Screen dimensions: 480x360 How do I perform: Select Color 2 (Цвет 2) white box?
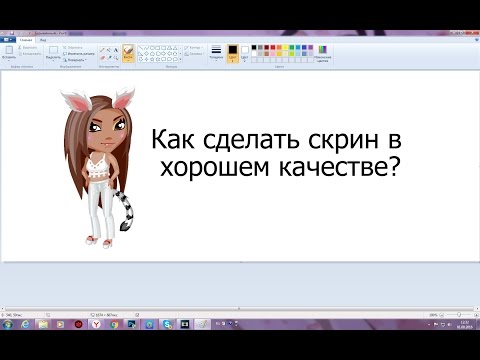coord(245,53)
